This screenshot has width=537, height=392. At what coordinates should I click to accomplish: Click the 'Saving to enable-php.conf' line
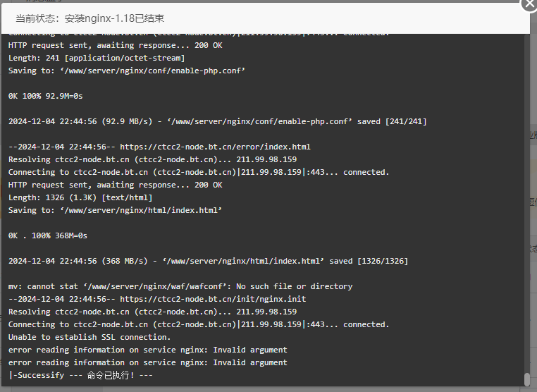[126, 71]
